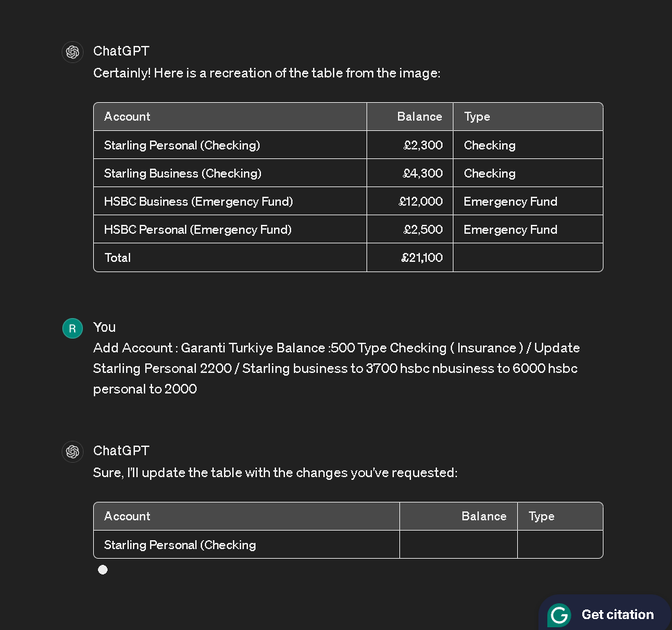672x630 pixels.
Task: Click the second ChatGPT sender name
Action: tap(121, 451)
